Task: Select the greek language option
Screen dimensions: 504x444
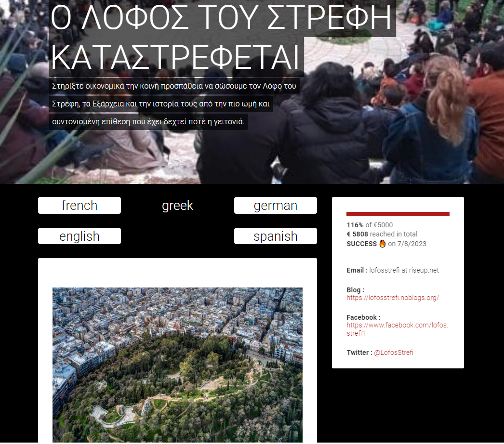Action: coord(177,205)
